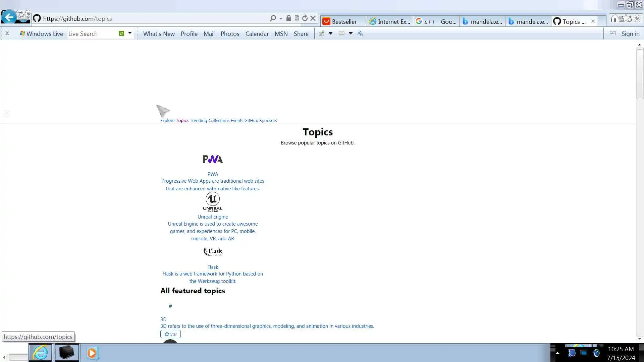This screenshot has height=362, width=644.
Task: Expand the address bar search dropdown arrow
Action: [x=281, y=19]
